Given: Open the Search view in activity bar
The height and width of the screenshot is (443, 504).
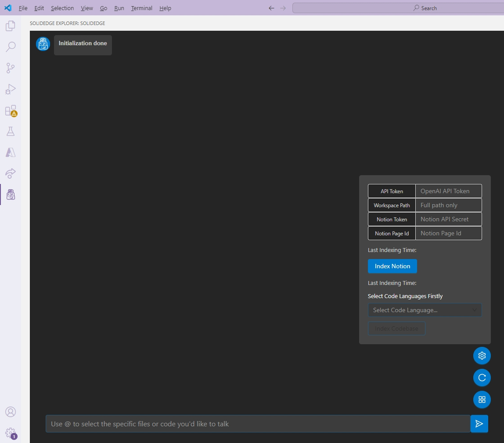Looking at the screenshot, I should tap(11, 47).
